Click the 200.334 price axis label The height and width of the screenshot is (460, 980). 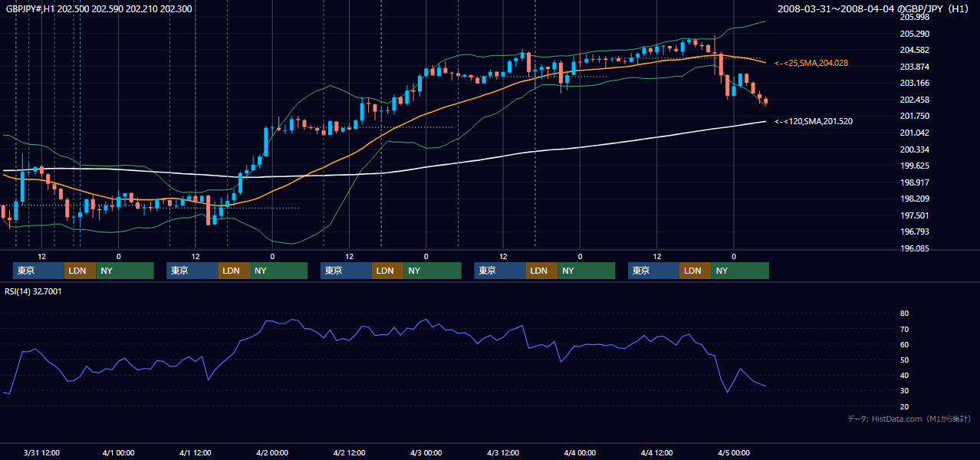coord(915,149)
